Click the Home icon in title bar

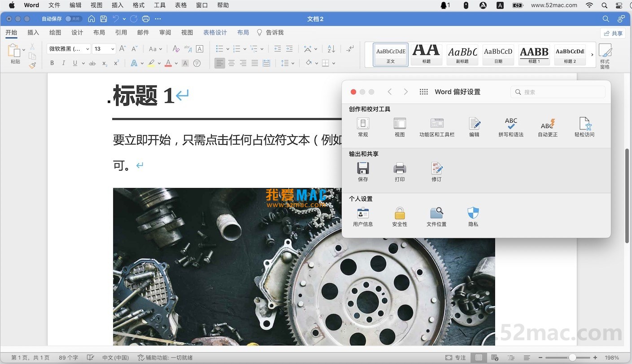(92, 19)
